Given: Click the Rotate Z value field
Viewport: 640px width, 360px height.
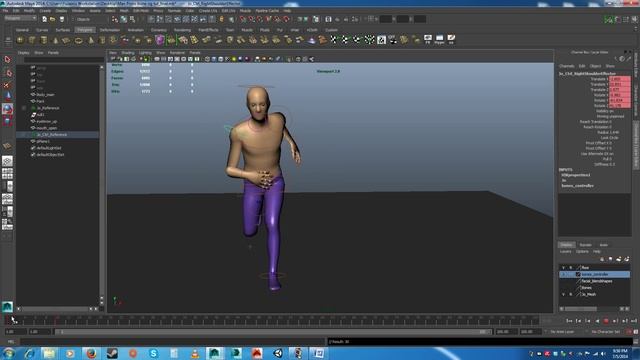Looking at the screenshot, I should [x=620, y=106].
